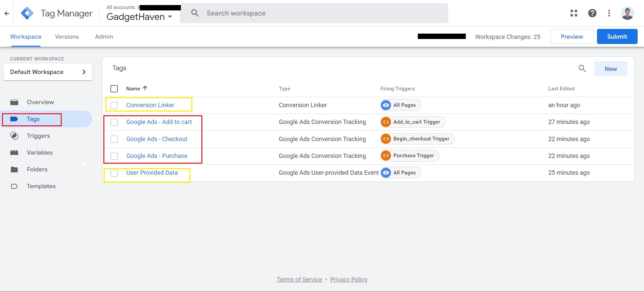644x292 pixels.
Task: Click the '27 minutes ago' last edited cell
Action: point(569,122)
